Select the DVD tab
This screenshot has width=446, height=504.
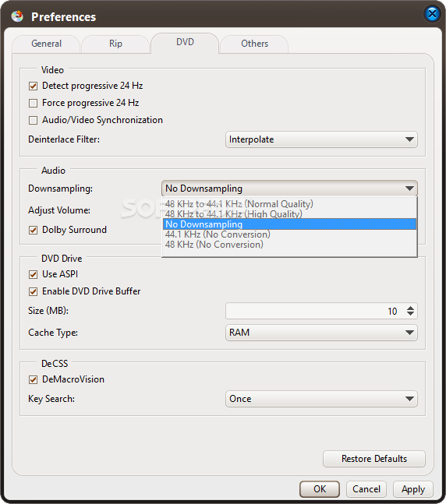pyautogui.click(x=185, y=42)
